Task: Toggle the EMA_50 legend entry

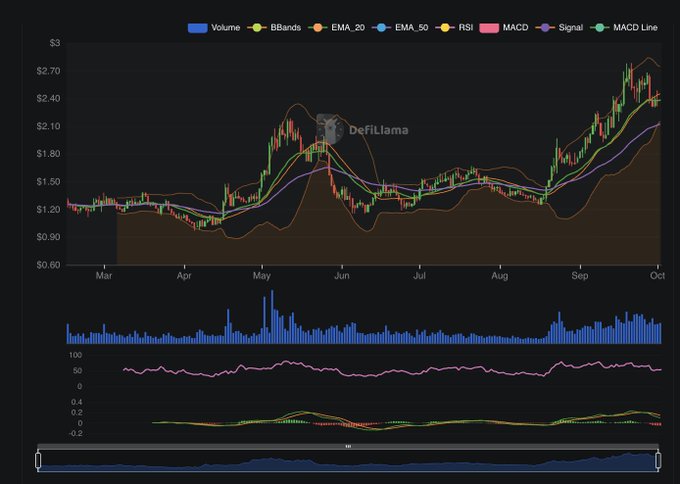Action: click(400, 28)
